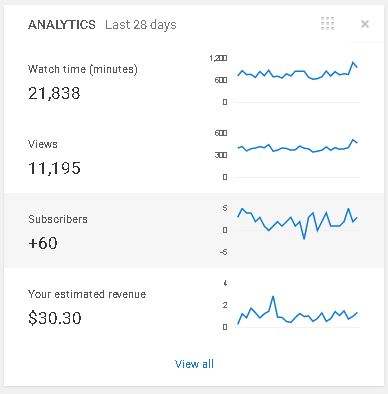Open the estimated revenue sparkline chart
The height and width of the screenshot is (394, 388).
[285, 305]
